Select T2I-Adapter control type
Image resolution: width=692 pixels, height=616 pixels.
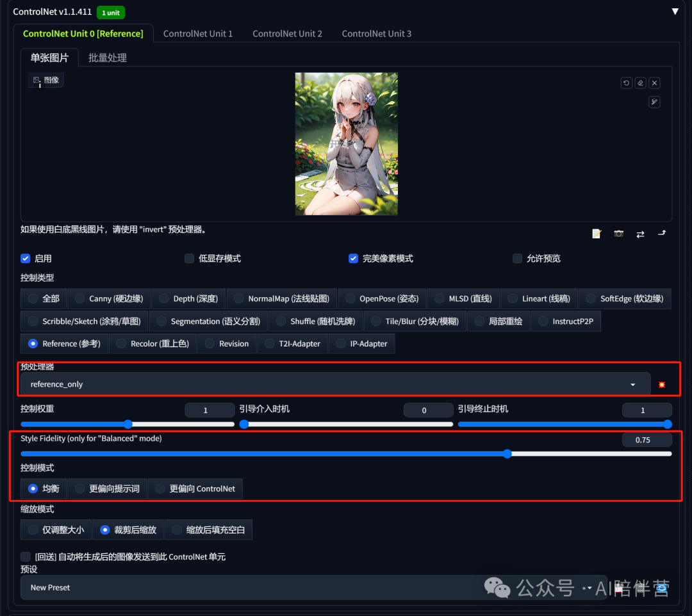pos(292,343)
